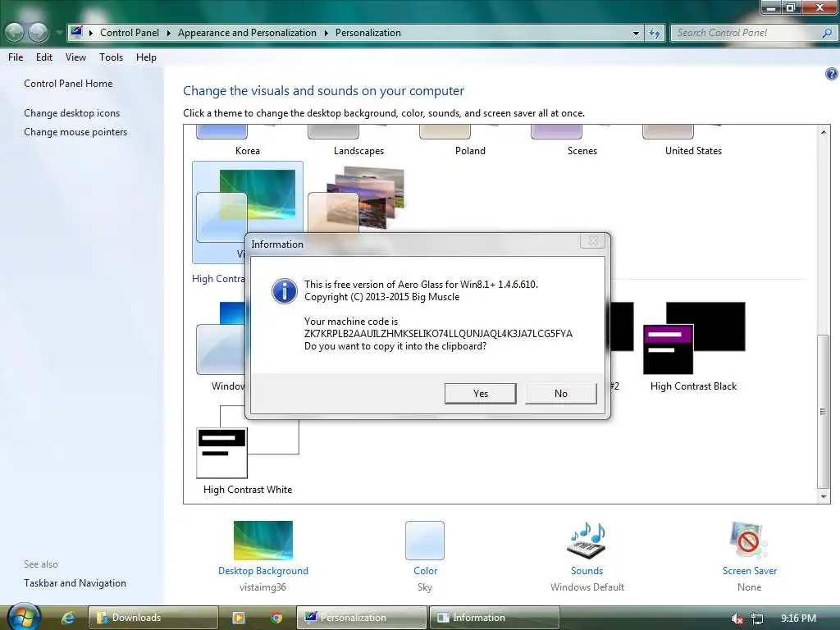The height and width of the screenshot is (630, 840).
Task: Go to Control Panel Home
Action: 68,84
